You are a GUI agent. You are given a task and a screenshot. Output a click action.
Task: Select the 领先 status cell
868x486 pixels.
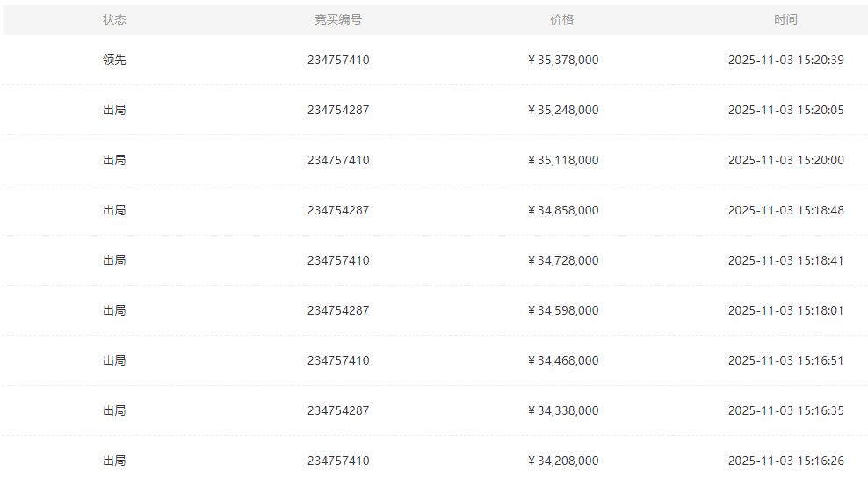point(114,61)
